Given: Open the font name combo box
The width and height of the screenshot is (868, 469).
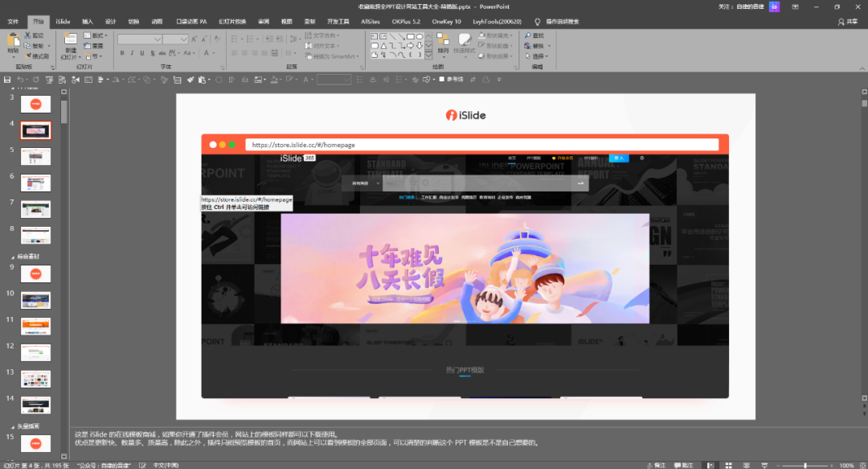Looking at the screenshot, I should pos(140,39).
